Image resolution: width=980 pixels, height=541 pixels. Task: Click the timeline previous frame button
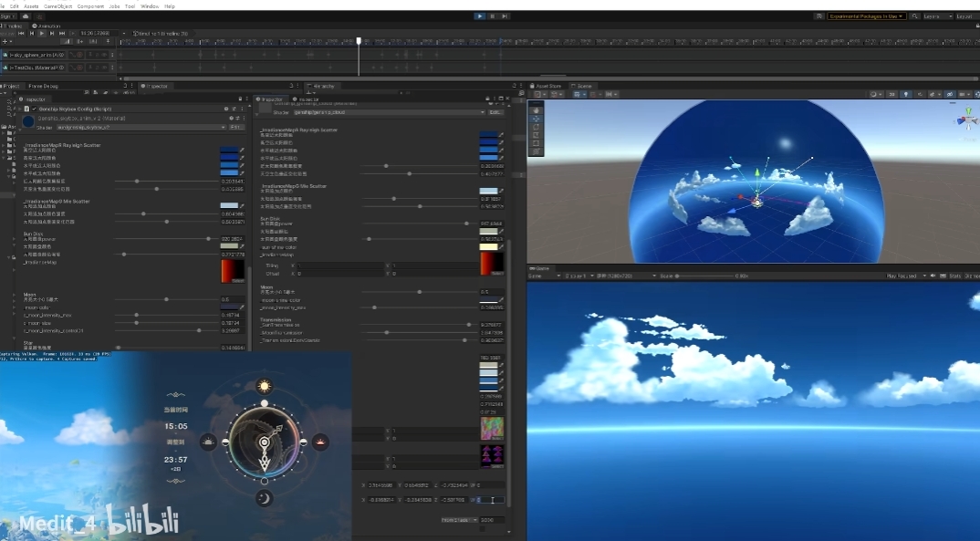[x=32, y=33]
